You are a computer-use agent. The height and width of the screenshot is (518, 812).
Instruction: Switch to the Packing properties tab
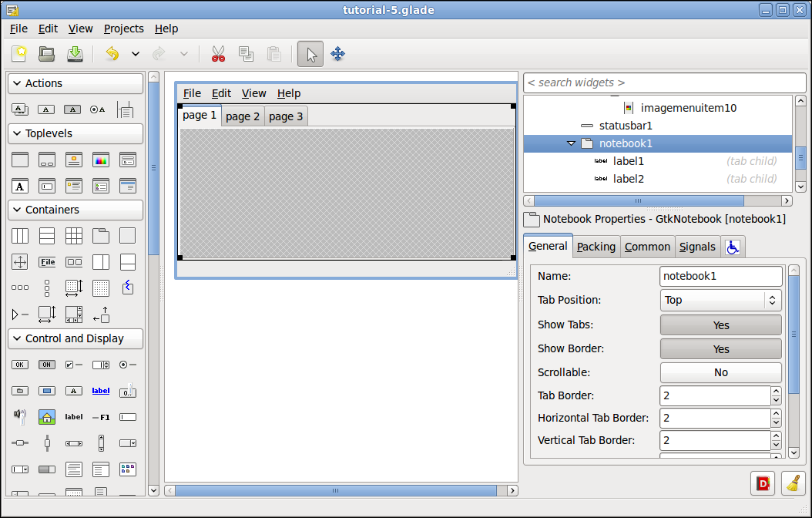coord(596,247)
